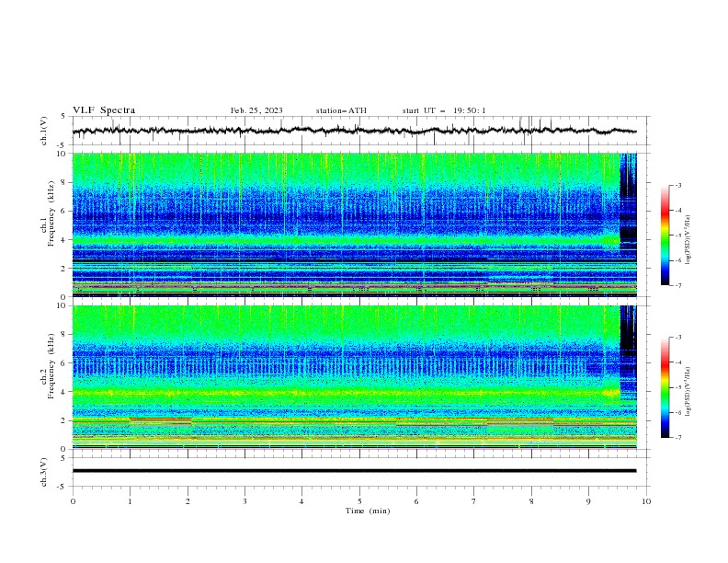Click the "Time (min)" axis label

pyautogui.click(x=368, y=511)
